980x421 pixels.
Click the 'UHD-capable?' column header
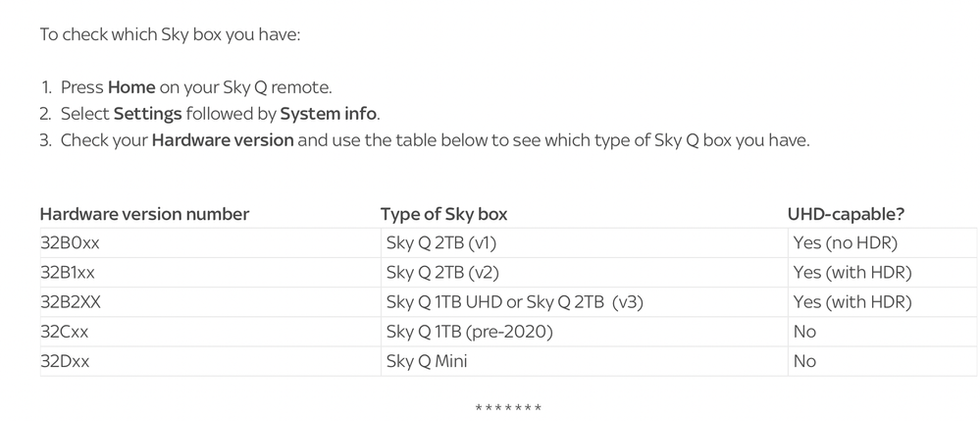(845, 214)
